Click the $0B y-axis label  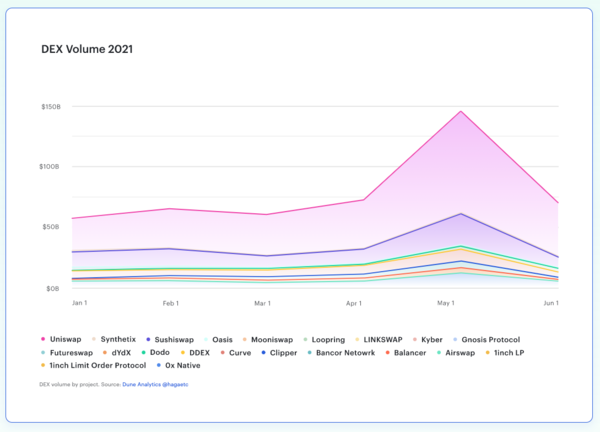coord(53,289)
